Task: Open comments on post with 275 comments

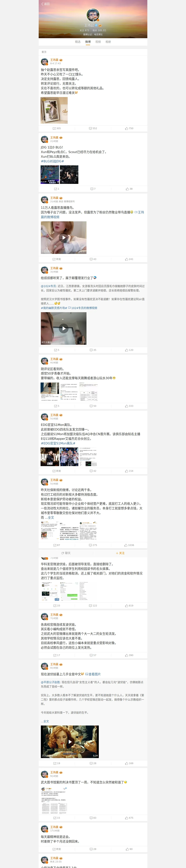Action: (x=93, y=545)
